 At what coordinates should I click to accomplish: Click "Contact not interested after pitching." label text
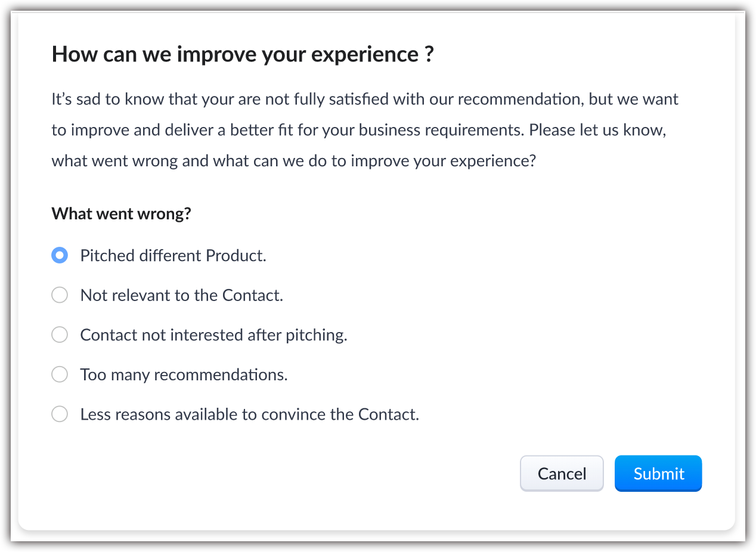point(213,335)
